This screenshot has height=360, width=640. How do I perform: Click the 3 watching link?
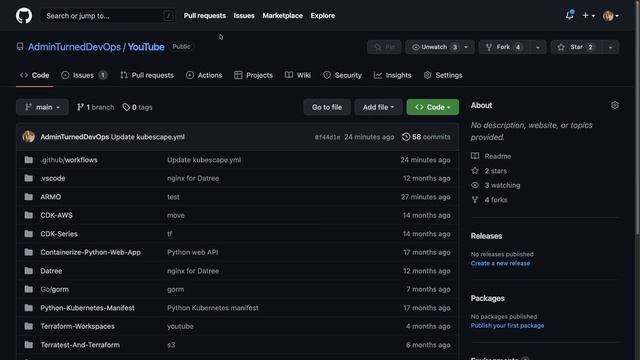click(x=496, y=185)
